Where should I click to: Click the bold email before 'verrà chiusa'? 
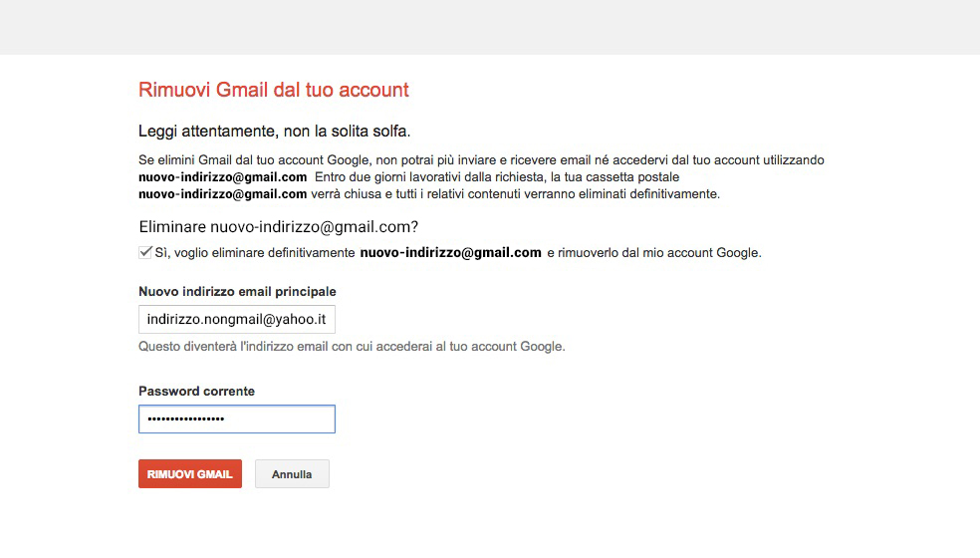click(223, 194)
